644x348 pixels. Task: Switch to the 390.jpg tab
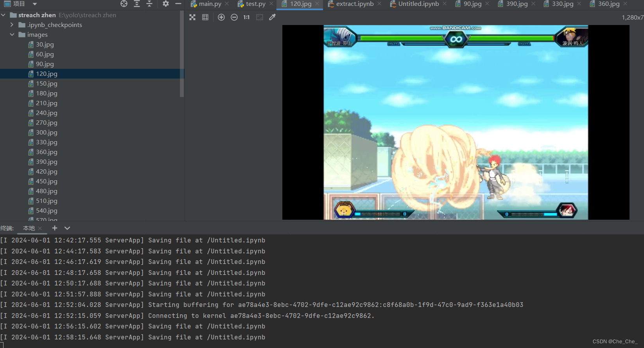click(517, 4)
